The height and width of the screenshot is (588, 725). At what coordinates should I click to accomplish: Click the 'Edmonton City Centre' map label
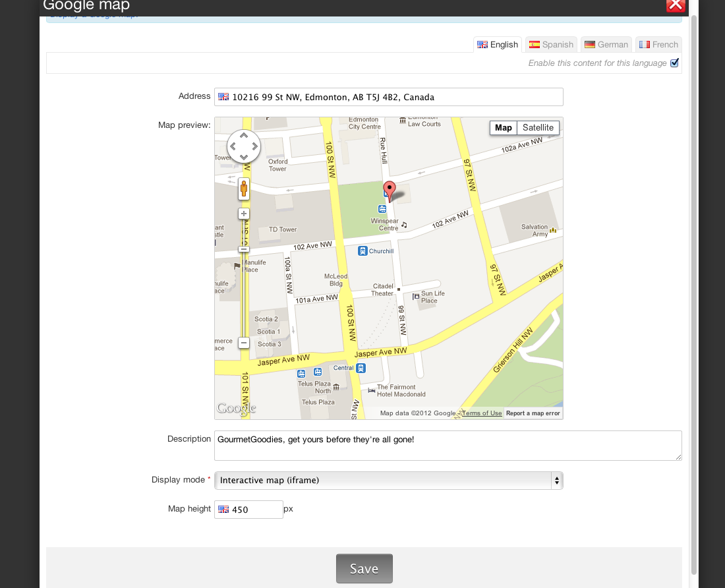coord(364,123)
